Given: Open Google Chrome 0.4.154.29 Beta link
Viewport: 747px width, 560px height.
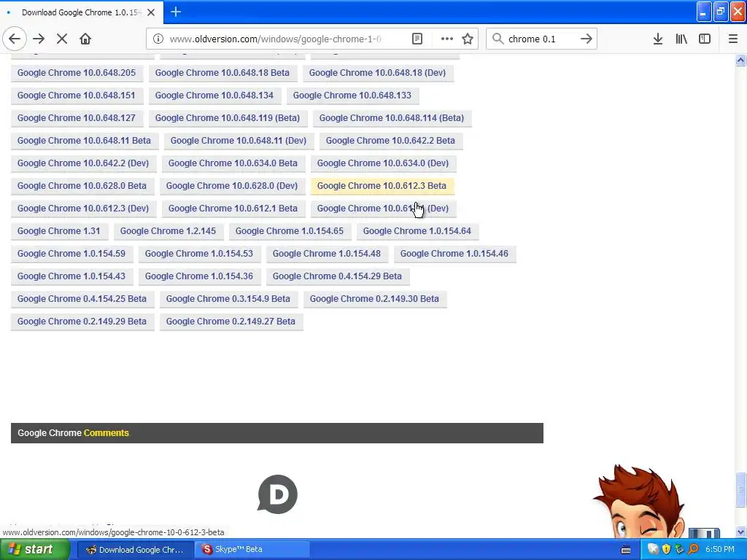Looking at the screenshot, I should click(x=337, y=276).
